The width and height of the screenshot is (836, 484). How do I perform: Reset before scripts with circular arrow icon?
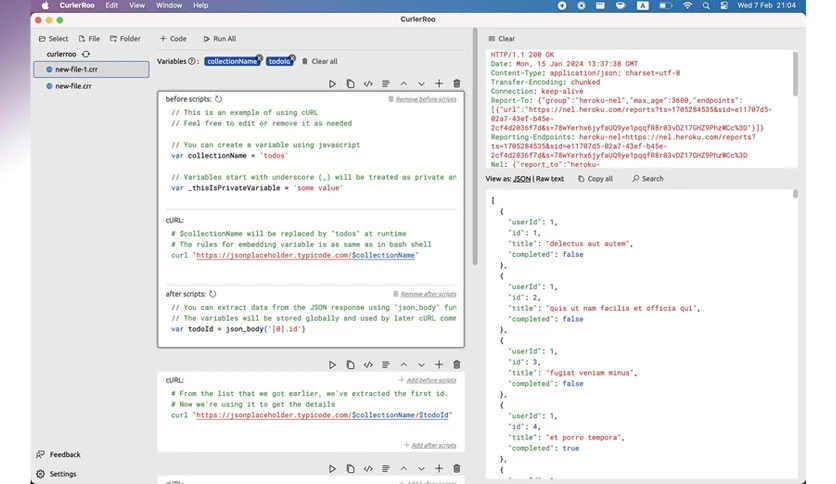(219, 99)
